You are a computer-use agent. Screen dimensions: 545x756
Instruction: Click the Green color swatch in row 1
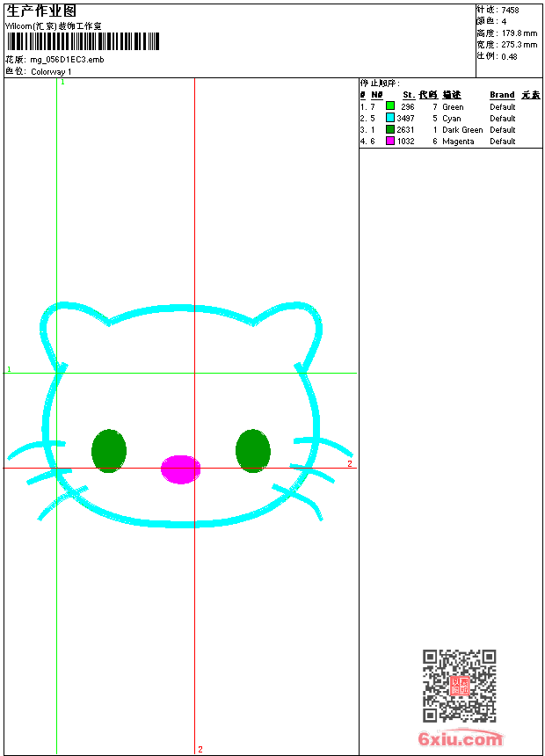pyautogui.click(x=390, y=106)
